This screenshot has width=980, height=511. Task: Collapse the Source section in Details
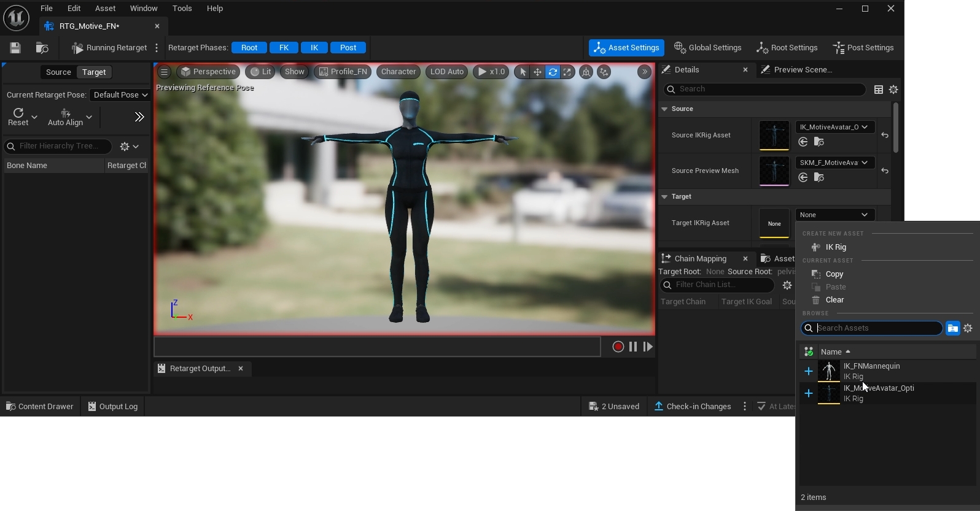coord(664,109)
